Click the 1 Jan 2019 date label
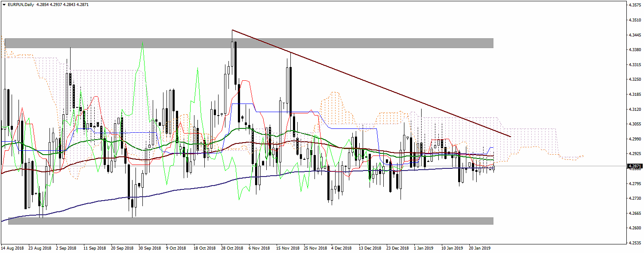 click(424, 248)
